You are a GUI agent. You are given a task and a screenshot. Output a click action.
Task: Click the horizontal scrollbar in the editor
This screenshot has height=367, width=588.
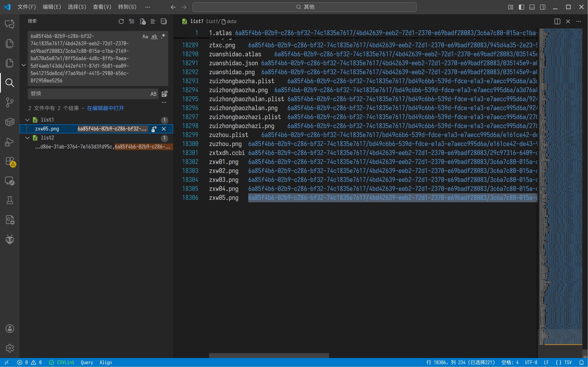pyautogui.click(x=269, y=355)
